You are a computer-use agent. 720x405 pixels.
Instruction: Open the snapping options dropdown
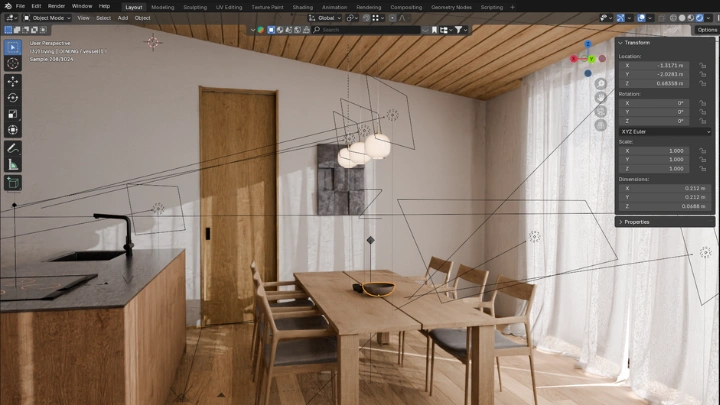click(x=378, y=18)
